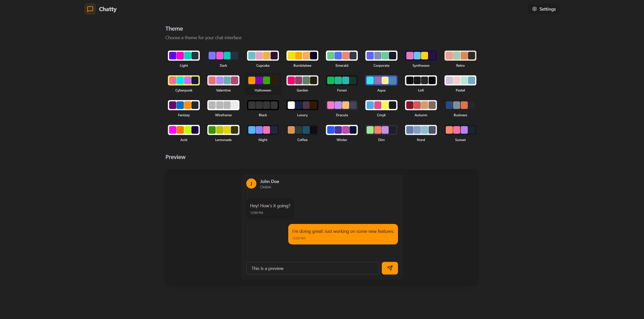The image size is (644, 319).
Task: Click the send paper plane icon
Action: [x=390, y=268]
